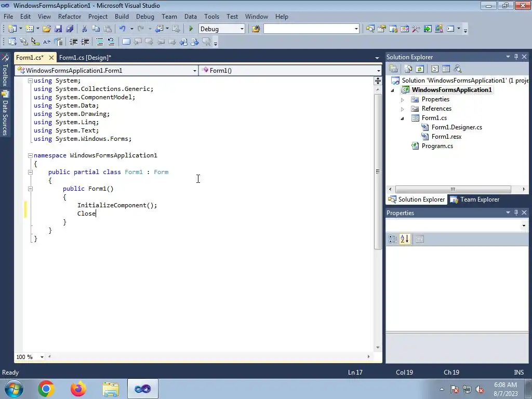Click View Class Diagram icon in Solution Explorer

click(458, 69)
